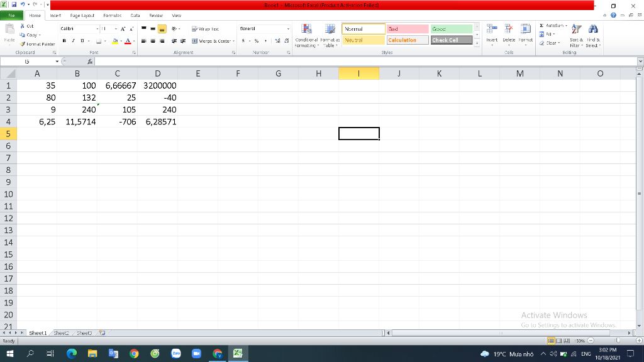This screenshot has height=362, width=644.
Task: Switch to Page Break Preview in status bar
Action: [567, 341]
